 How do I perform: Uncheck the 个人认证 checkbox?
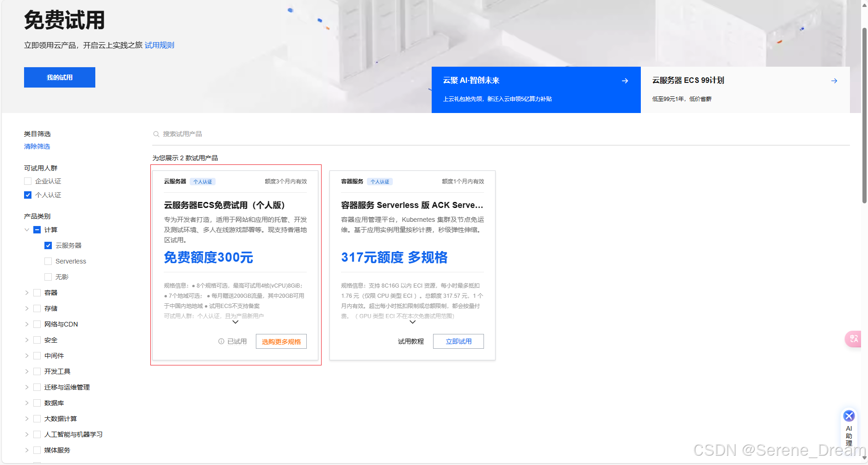(x=28, y=195)
